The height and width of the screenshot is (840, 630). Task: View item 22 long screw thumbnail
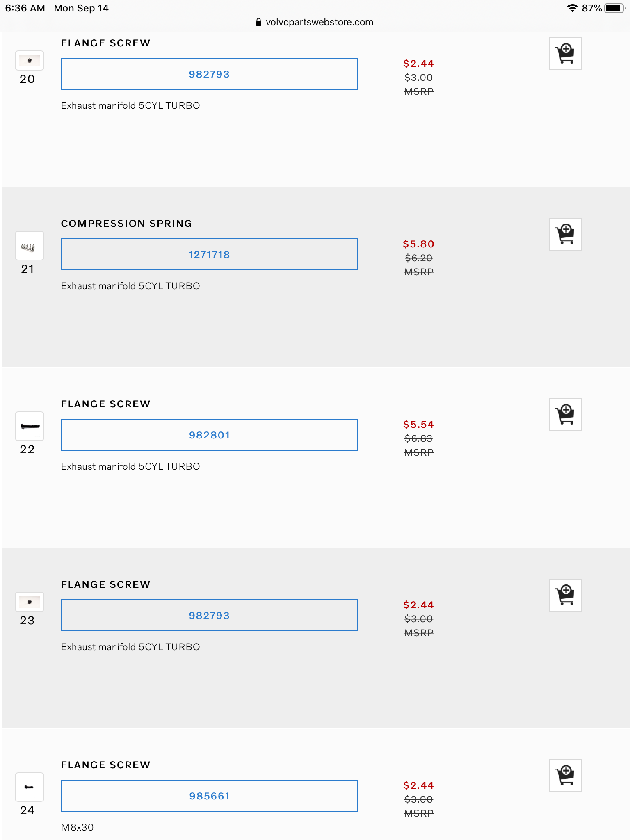coord(30,427)
